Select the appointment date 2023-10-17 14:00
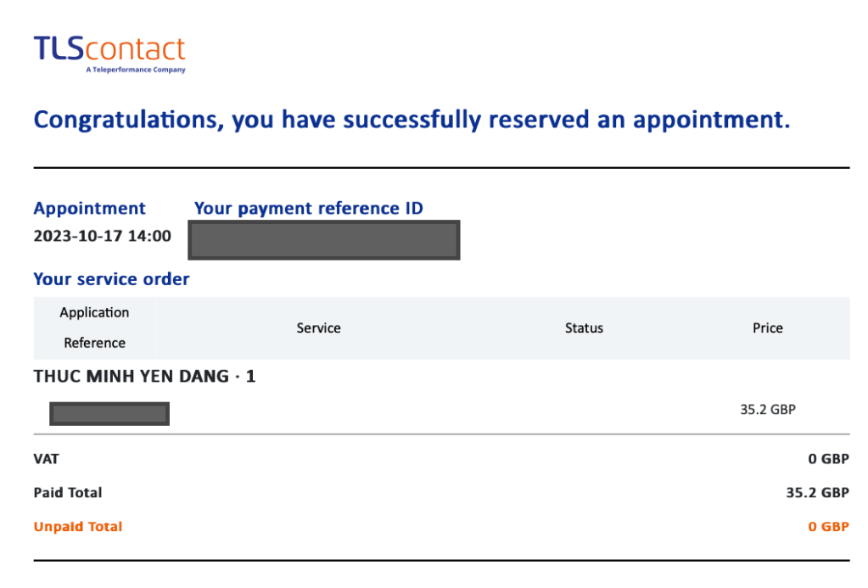868x588 pixels. click(102, 237)
